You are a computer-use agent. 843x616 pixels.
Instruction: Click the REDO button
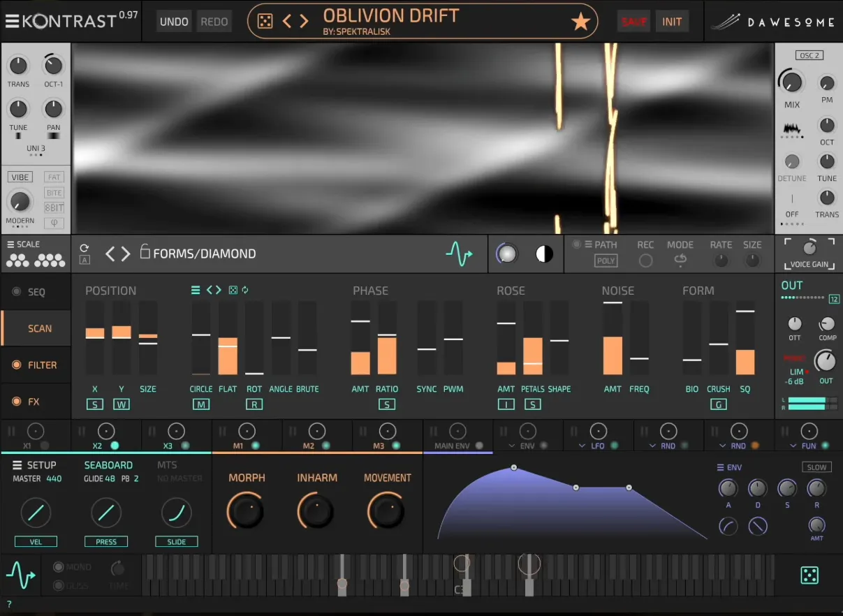point(214,22)
